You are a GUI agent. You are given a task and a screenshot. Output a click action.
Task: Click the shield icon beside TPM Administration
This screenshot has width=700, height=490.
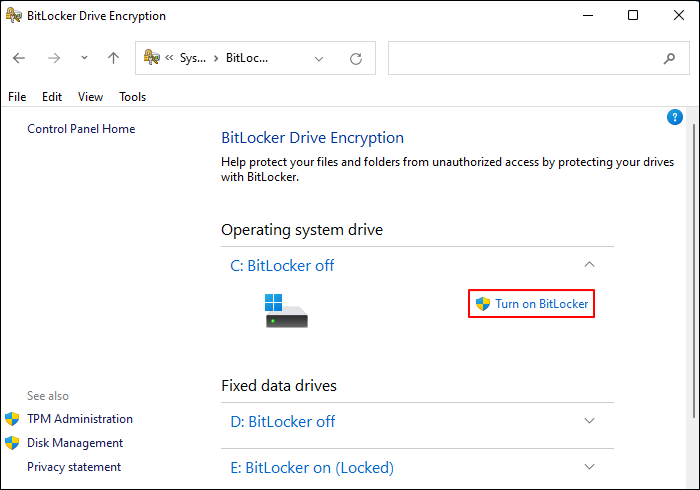pos(12,419)
